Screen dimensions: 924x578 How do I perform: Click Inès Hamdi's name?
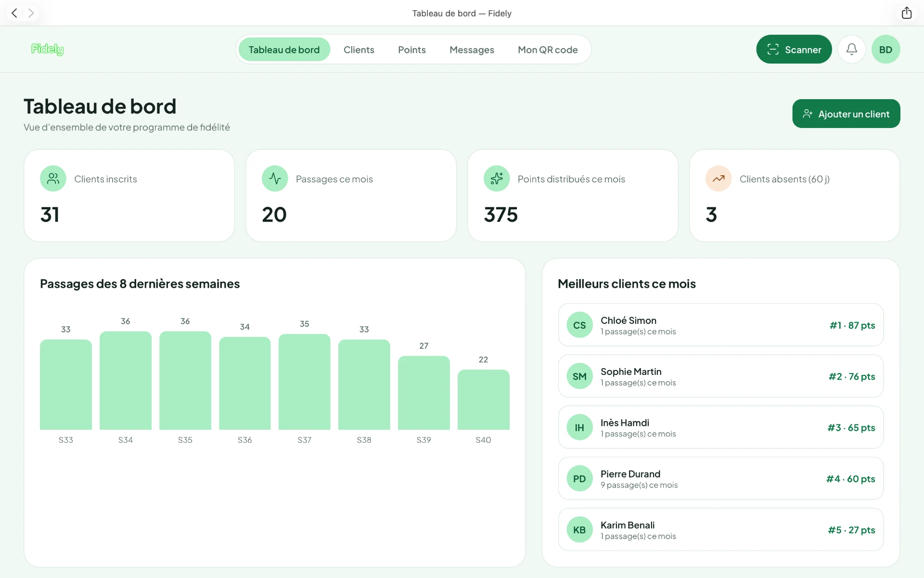pos(625,423)
